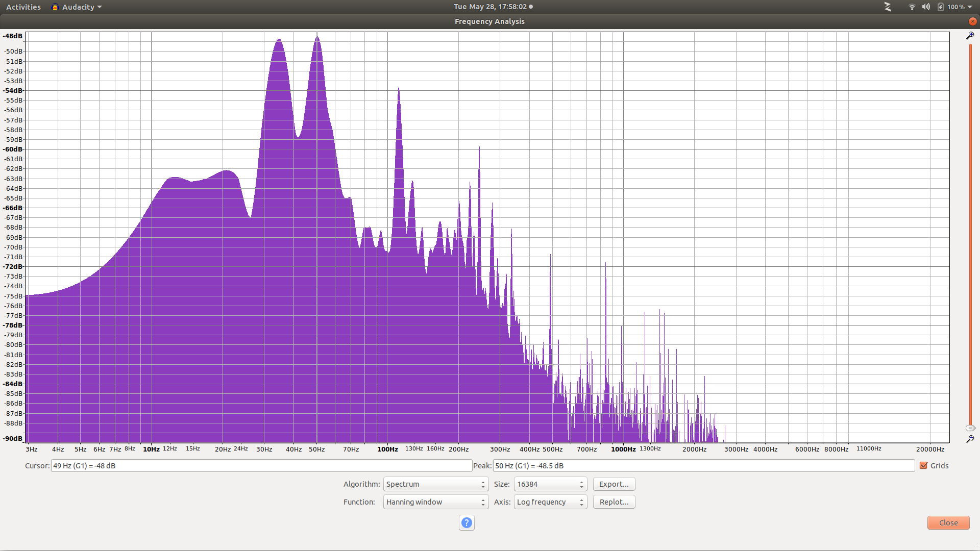980x551 pixels.
Task: Click the 6000Hz label on frequency axis
Action: [x=807, y=449]
